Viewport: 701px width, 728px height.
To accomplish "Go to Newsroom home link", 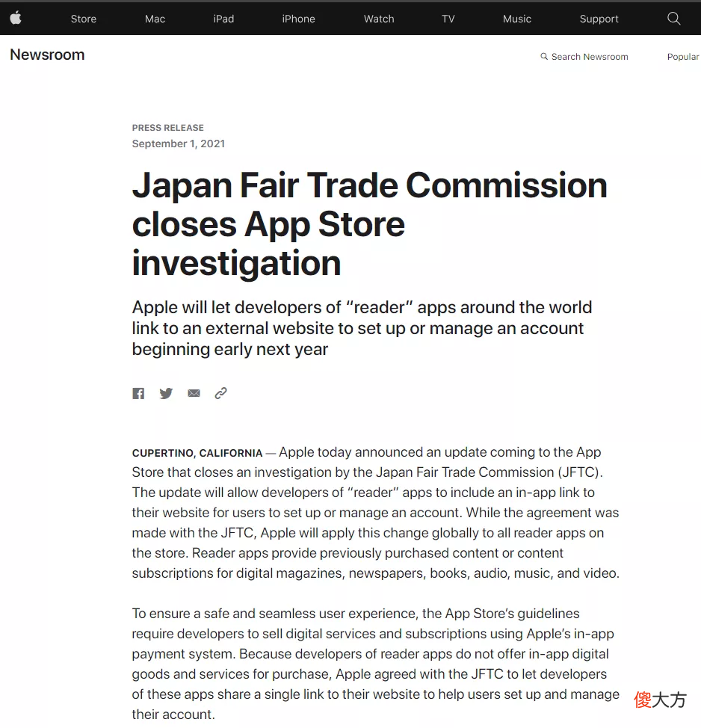I will point(47,55).
